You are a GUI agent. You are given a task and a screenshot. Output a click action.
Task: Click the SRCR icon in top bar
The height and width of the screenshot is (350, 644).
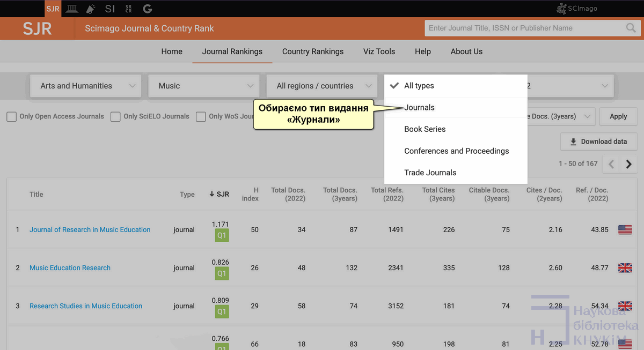coord(128,9)
